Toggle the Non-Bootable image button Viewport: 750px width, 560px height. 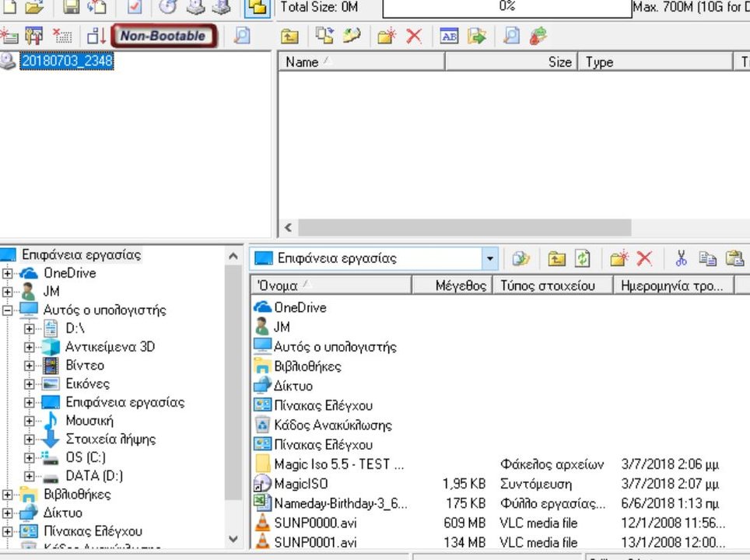pyautogui.click(x=163, y=36)
